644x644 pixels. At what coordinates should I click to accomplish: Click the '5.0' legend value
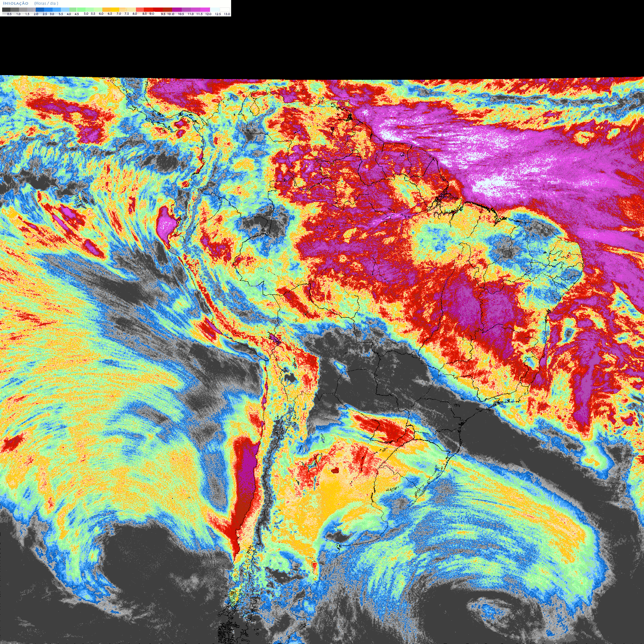click(x=86, y=14)
